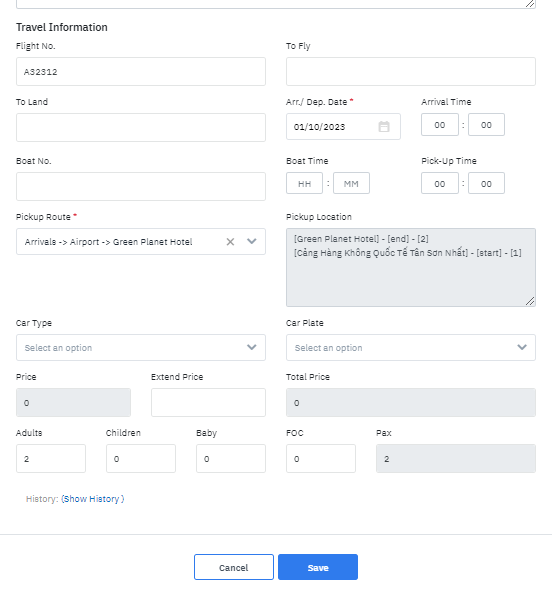Image resolution: width=552 pixels, height=598 pixels.
Task: Open the Arr./Dep. Date calendar icon
Action: pyautogui.click(x=384, y=127)
